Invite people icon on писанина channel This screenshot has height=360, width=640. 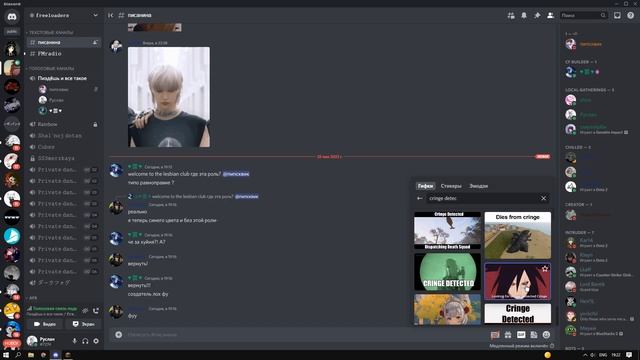[95, 42]
